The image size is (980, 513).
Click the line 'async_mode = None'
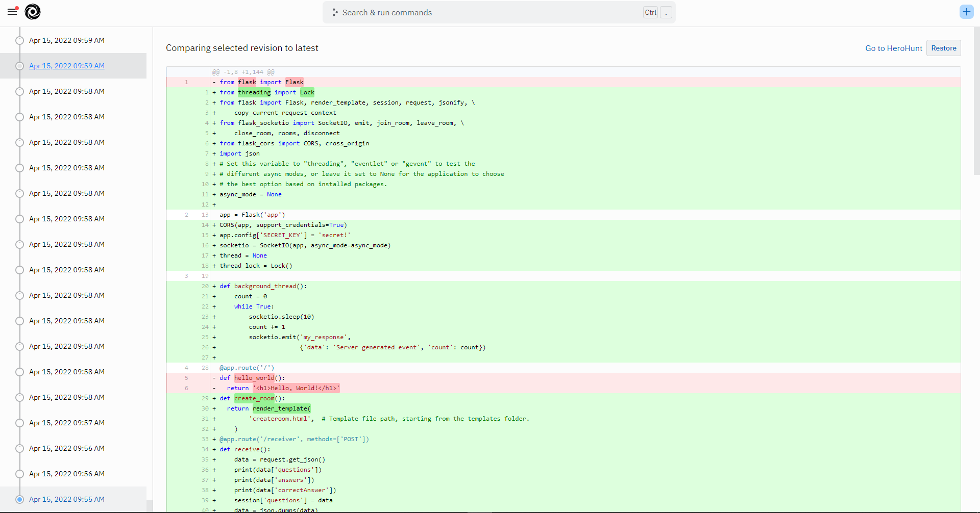tap(563, 194)
